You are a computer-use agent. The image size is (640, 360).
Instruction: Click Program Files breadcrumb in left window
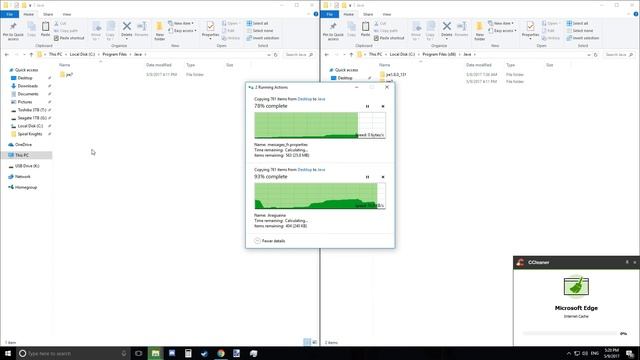(115, 54)
